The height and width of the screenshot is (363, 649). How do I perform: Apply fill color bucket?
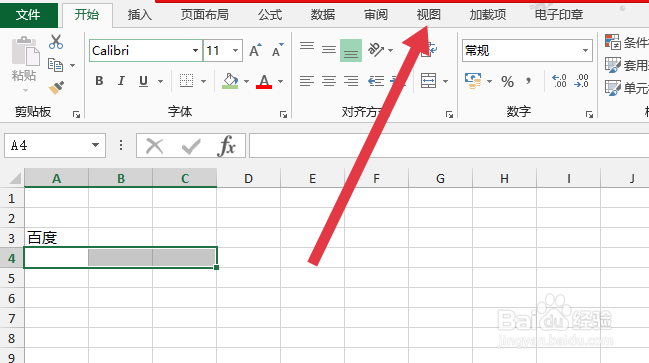click(230, 81)
